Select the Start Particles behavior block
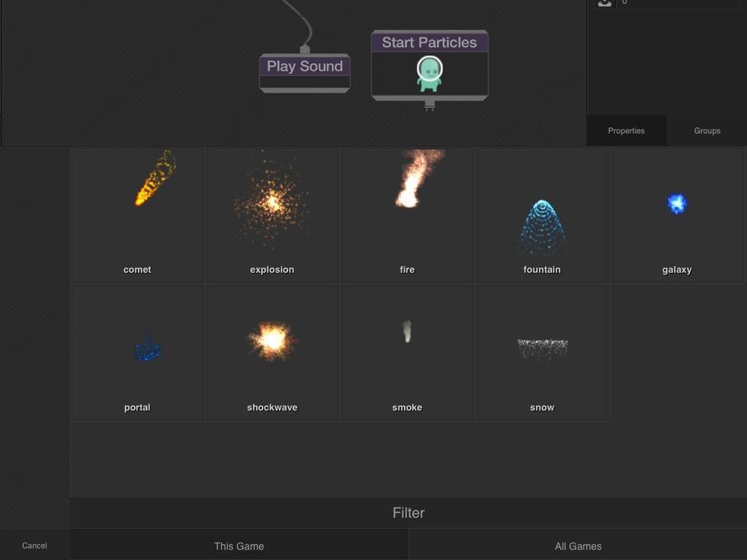The image size is (747, 560). pos(428,43)
